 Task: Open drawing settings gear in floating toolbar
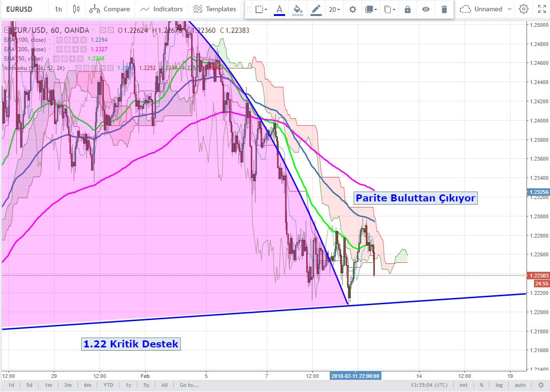(x=352, y=9)
